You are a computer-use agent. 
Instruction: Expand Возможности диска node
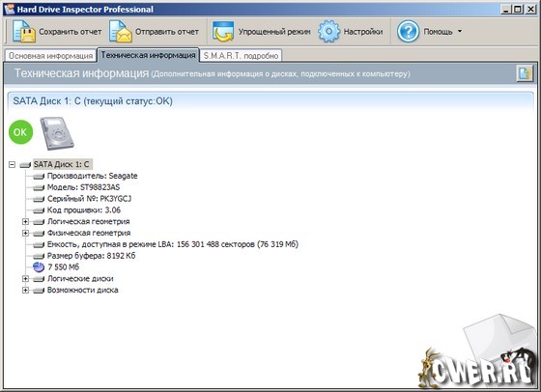[25, 290]
